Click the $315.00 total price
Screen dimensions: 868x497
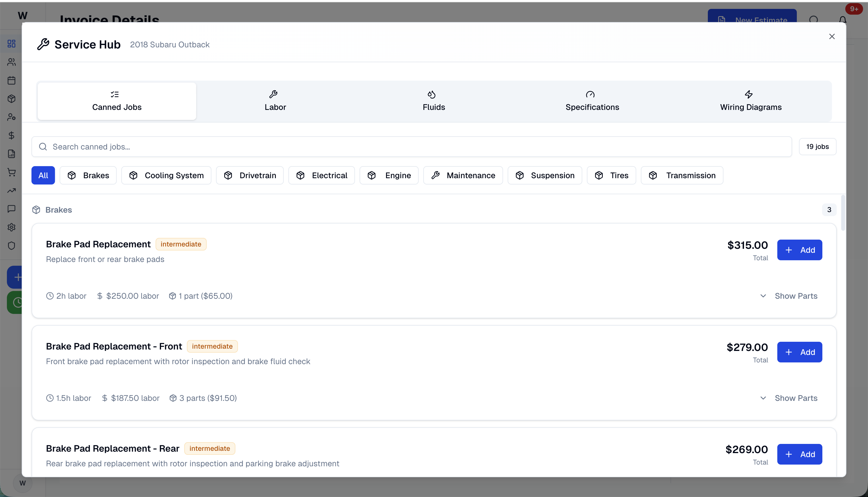coord(747,245)
